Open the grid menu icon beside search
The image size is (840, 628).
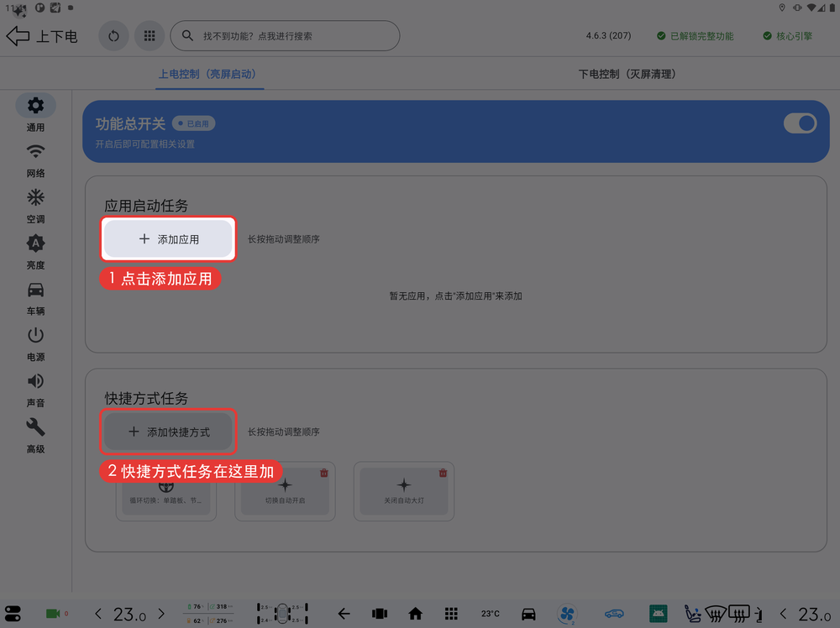[150, 36]
